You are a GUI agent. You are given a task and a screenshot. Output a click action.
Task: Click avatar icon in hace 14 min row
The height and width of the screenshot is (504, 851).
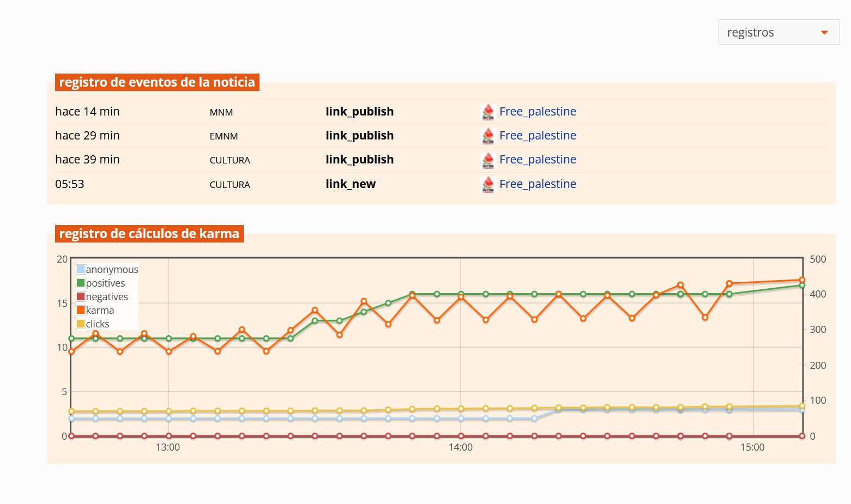pyautogui.click(x=488, y=112)
